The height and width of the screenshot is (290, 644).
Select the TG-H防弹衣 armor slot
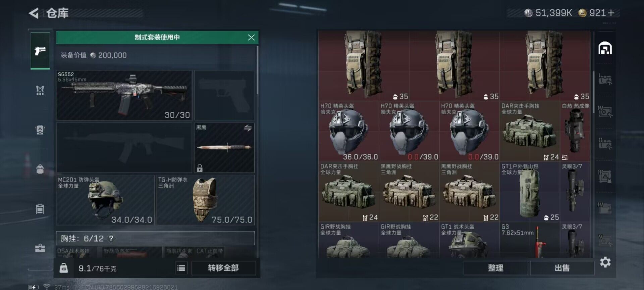pyautogui.click(x=205, y=200)
